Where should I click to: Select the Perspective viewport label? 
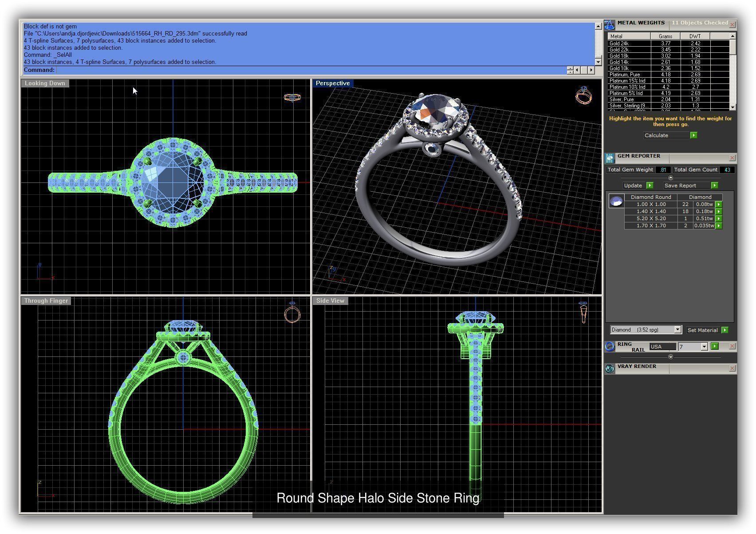tap(333, 83)
